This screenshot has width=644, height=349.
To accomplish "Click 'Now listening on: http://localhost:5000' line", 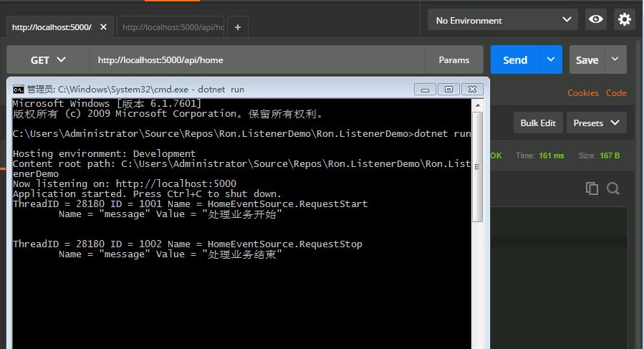I will (125, 183).
